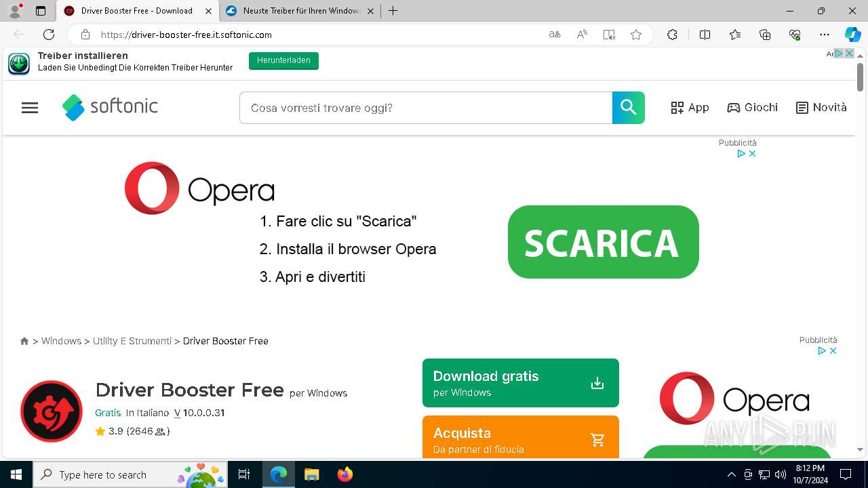Click the Treiber installieren ad icon
The height and width of the screenshot is (488, 868).
[19, 64]
